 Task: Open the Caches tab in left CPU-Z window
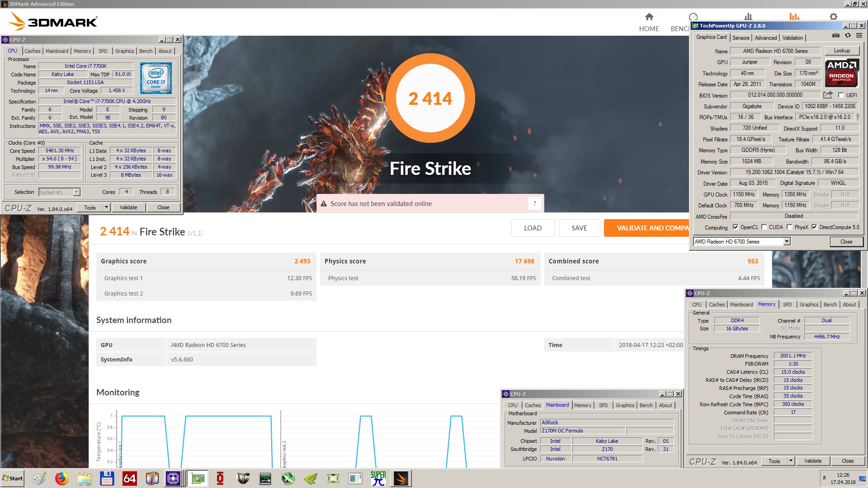tap(32, 51)
